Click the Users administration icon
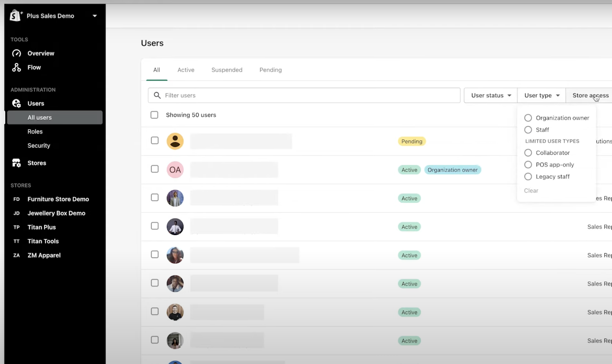 tap(16, 103)
